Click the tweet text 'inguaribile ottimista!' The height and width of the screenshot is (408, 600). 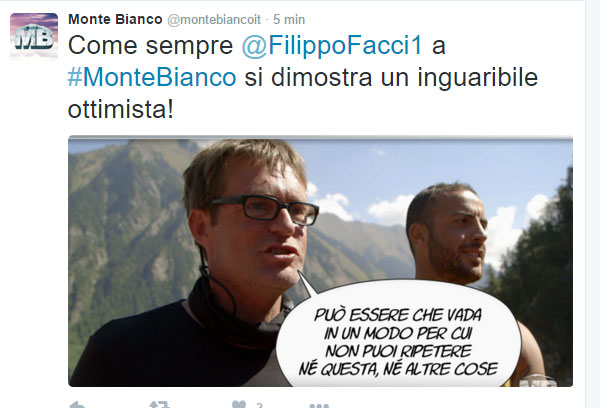pyautogui.click(x=303, y=93)
